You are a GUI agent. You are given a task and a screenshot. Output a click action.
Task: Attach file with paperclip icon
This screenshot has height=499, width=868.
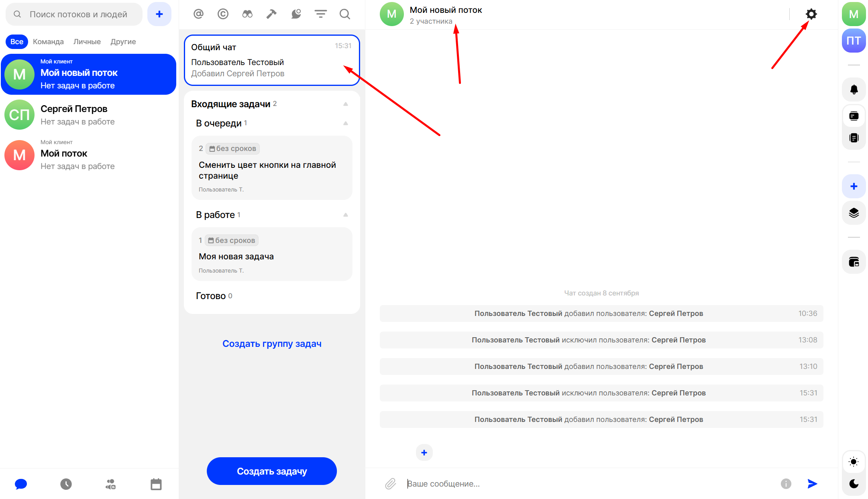(x=390, y=483)
